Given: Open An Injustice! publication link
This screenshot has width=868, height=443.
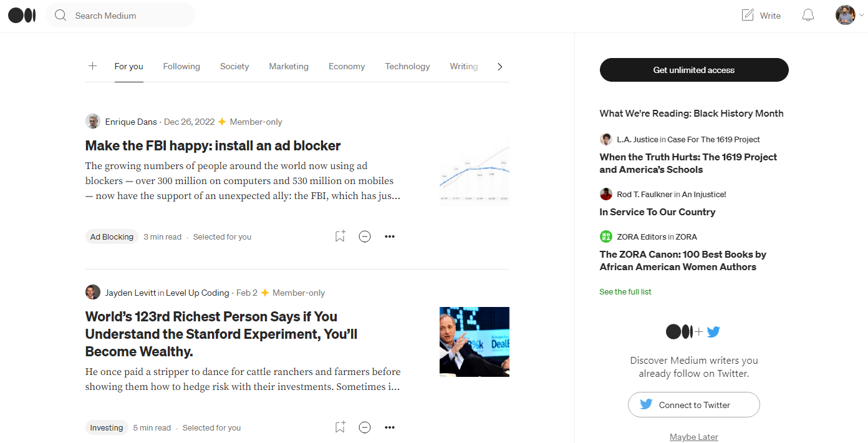Looking at the screenshot, I should click(704, 194).
